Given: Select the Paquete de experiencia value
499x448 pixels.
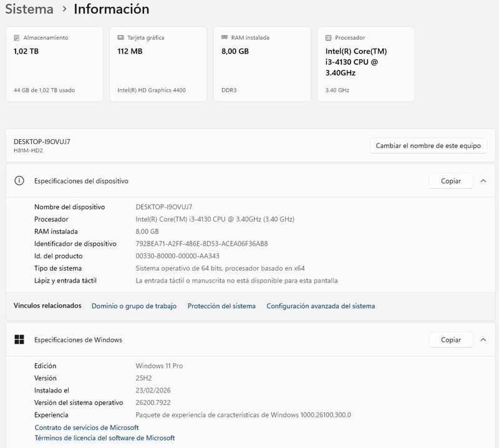Looking at the screenshot, I should 243,415.
